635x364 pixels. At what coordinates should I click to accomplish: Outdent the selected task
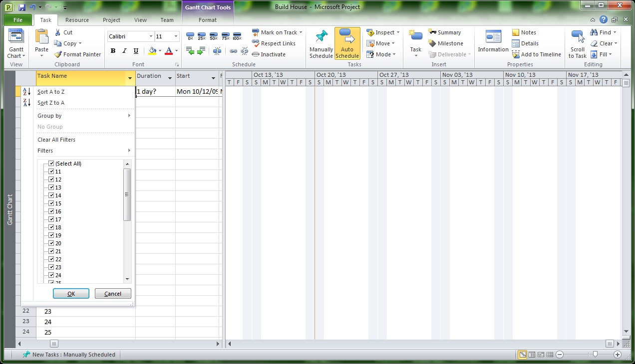[x=190, y=51]
